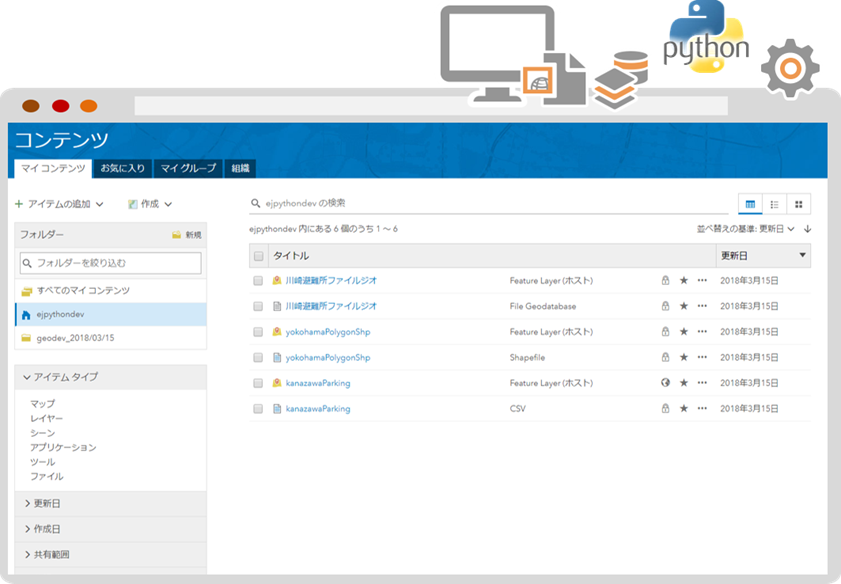Image resolution: width=841 pixels, height=584 pixels.
Task: Star the File Geodatabase item
Action: coord(684,306)
